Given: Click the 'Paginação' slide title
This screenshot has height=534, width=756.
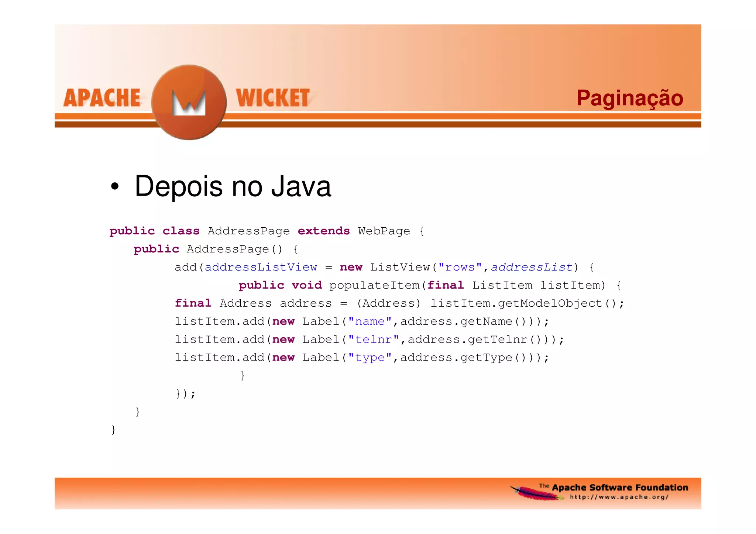Looking at the screenshot, I should coord(630,98).
